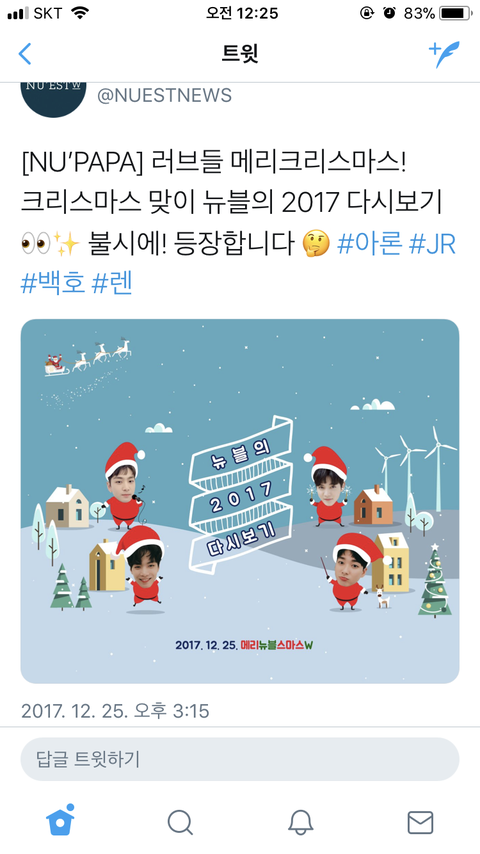Open the Messages envelope tab

click(420, 822)
